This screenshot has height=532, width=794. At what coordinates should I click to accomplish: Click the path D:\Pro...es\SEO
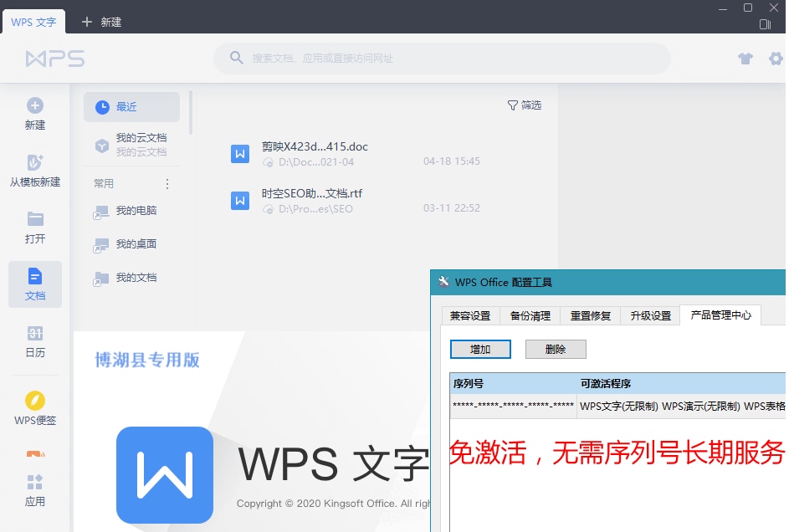(x=315, y=208)
